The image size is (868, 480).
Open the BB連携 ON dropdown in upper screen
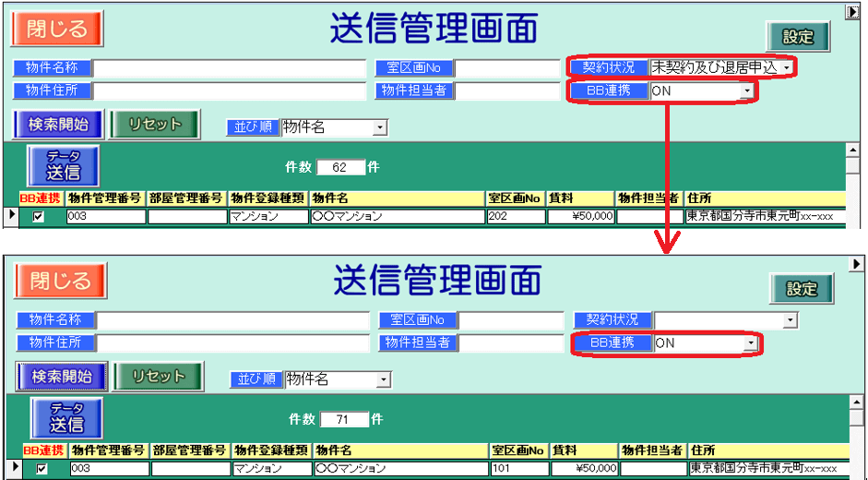coord(745,91)
